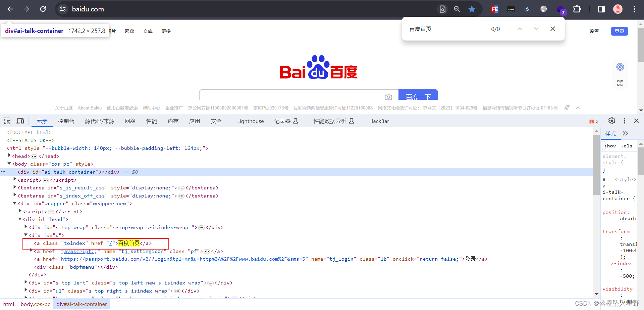Go back with the browser back arrow

10,9
